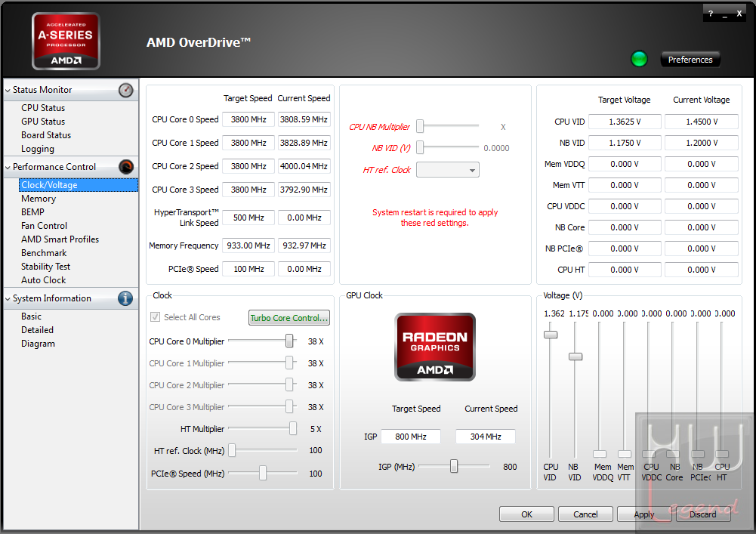Open the Benchmark page

(x=44, y=253)
